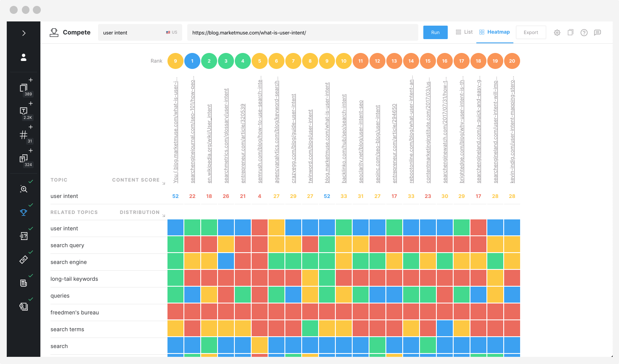Select the Research magnifier tool in the sidebar
The height and width of the screenshot is (364, 619).
pos(23,188)
